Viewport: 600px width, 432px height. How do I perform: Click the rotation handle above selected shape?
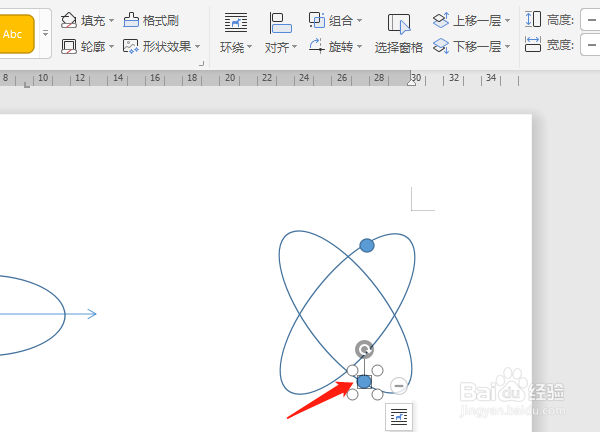(364, 349)
